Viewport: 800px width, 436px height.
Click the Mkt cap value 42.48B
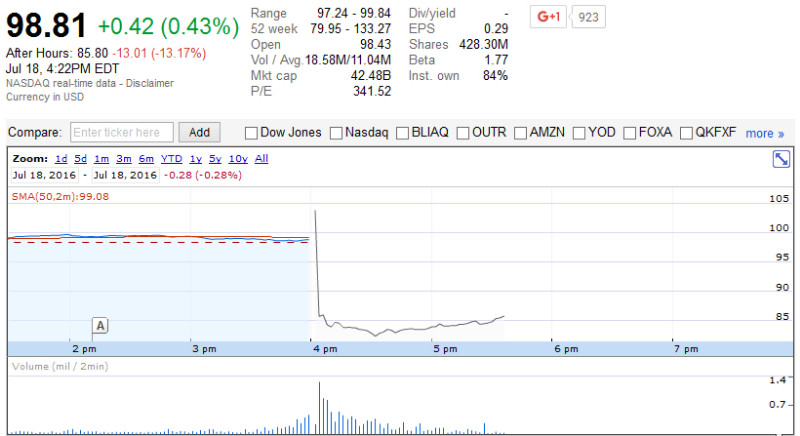[370, 75]
